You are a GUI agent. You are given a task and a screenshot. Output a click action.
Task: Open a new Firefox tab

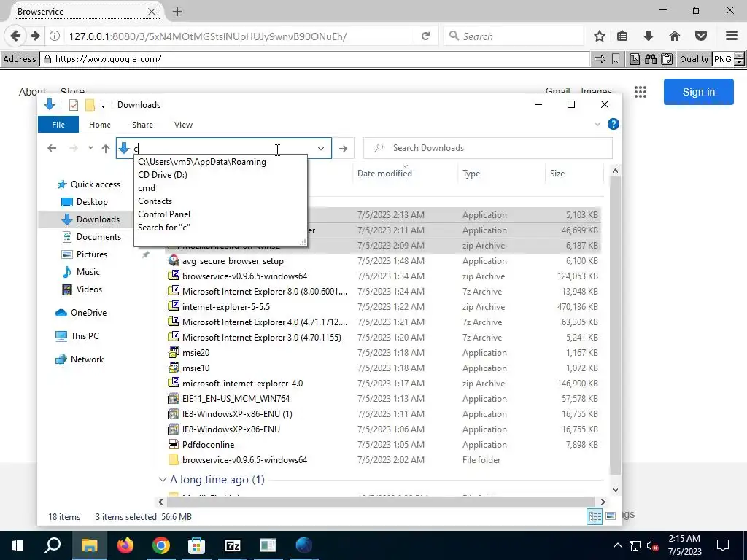[x=177, y=12]
